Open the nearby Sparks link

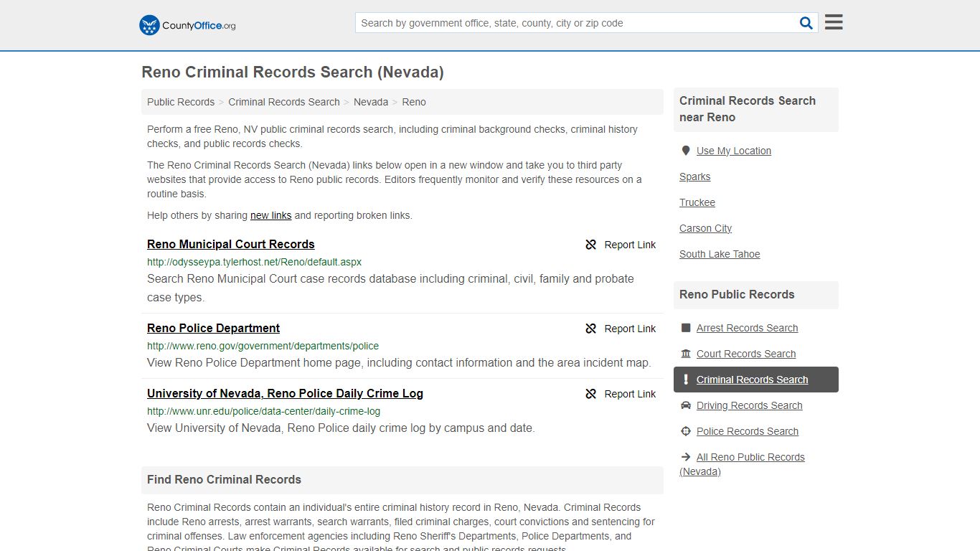coord(695,176)
